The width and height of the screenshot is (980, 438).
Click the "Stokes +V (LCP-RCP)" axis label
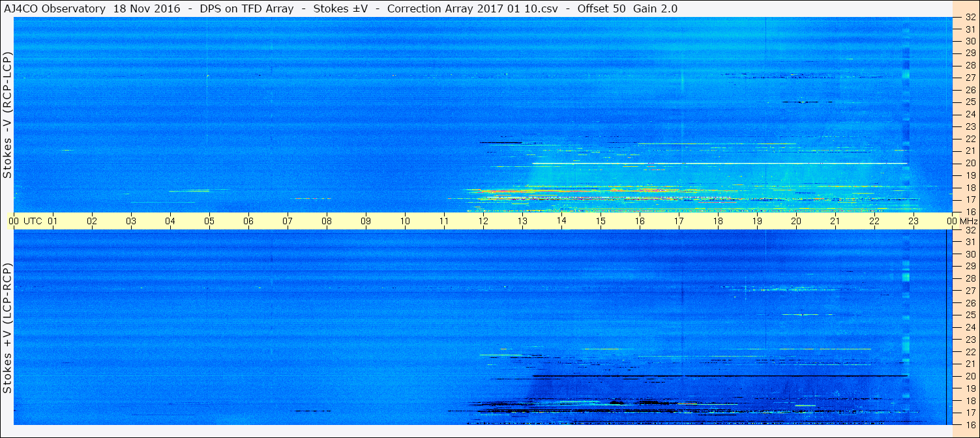(7, 328)
